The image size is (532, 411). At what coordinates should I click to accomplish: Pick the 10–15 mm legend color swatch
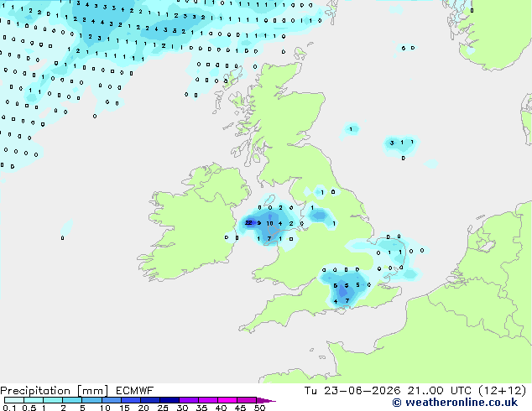[112, 400]
